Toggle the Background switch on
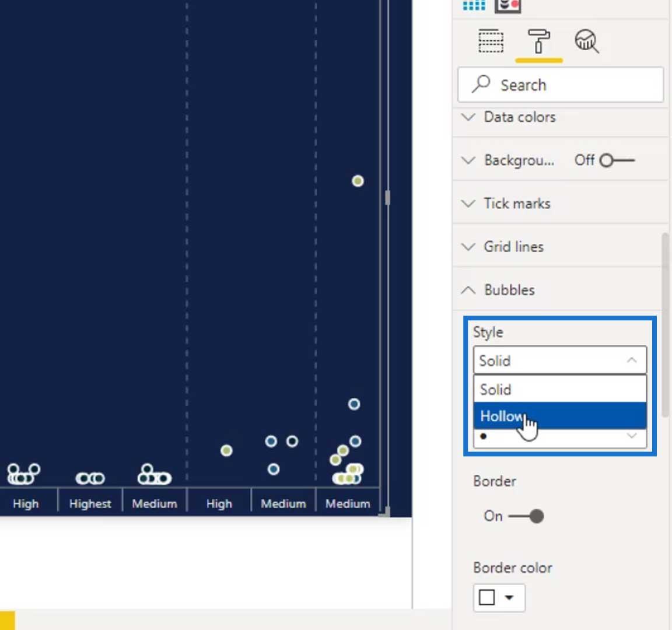The height and width of the screenshot is (630, 672). coord(617,160)
